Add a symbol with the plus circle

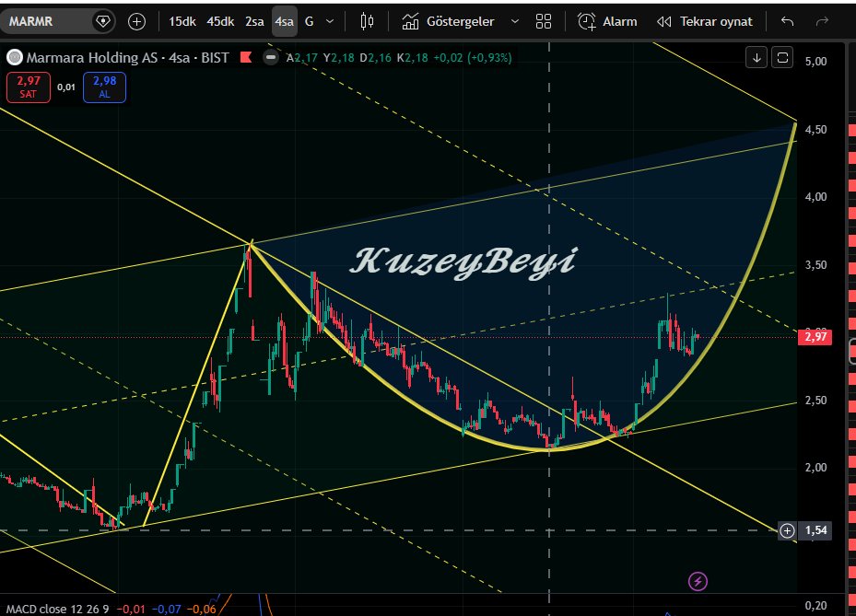pyautogui.click(x=136, y=21)
